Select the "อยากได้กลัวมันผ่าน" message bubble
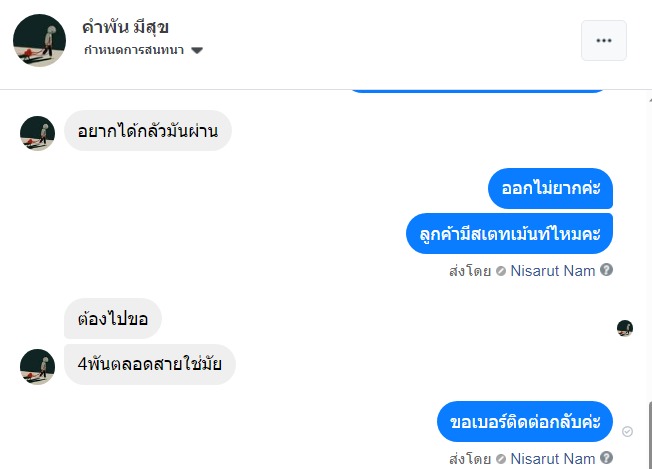 click(148, 131)
